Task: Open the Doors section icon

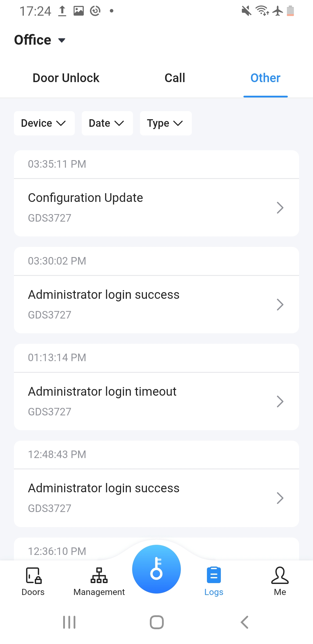Action: pos(33,576)
